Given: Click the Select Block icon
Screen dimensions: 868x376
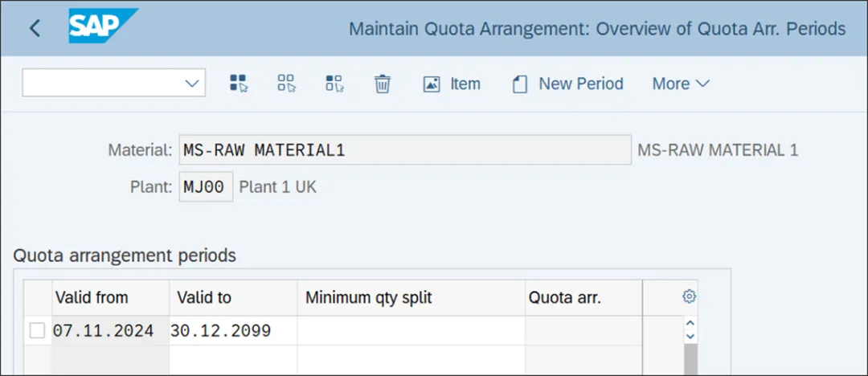Looking at the screenshot, I should tap(334, 84).
